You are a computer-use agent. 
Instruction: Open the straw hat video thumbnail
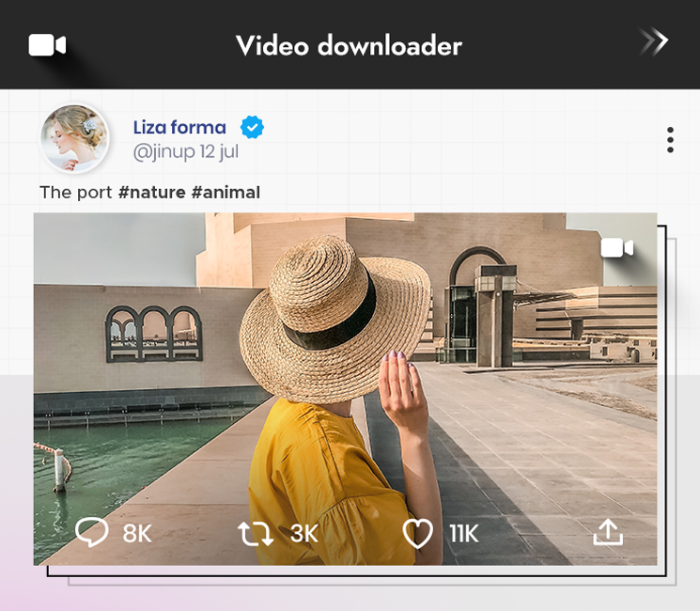click(x=345, y=389)
